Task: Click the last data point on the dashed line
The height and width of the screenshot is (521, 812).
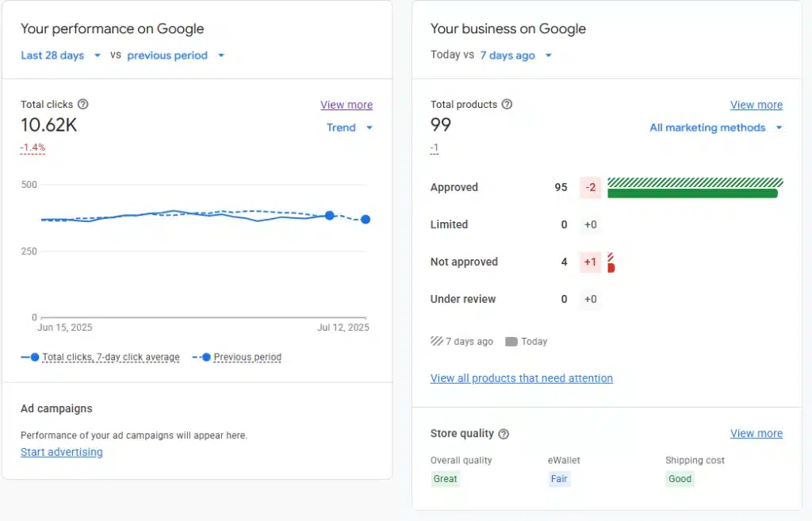Action: click(366, 220)
